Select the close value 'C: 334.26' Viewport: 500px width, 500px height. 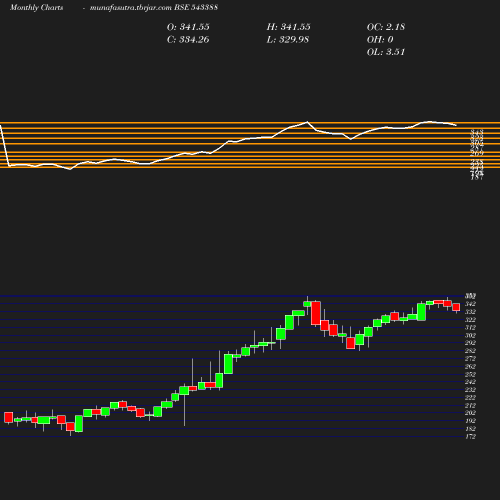(x=188, y=40)
